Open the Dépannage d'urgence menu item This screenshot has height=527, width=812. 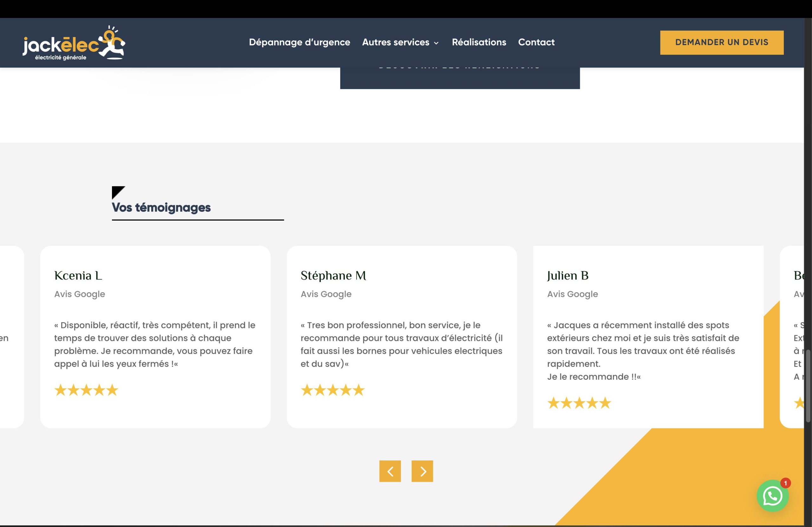coord(299,42)
